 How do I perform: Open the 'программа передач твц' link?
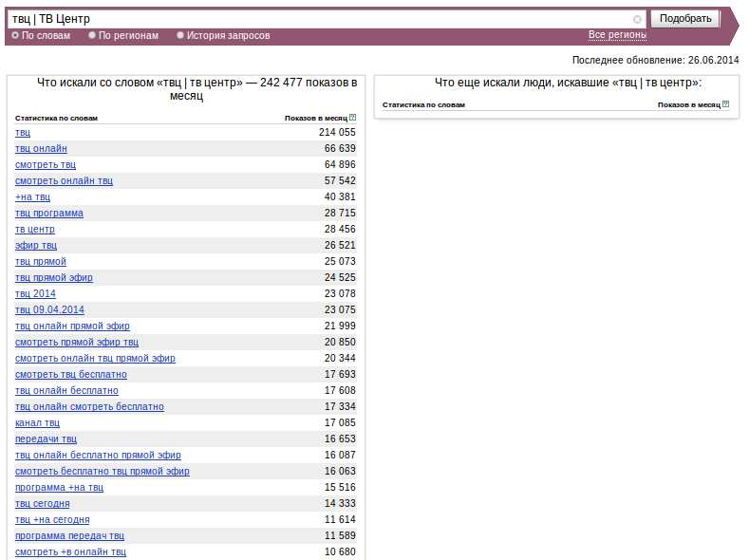pos(69,536)
